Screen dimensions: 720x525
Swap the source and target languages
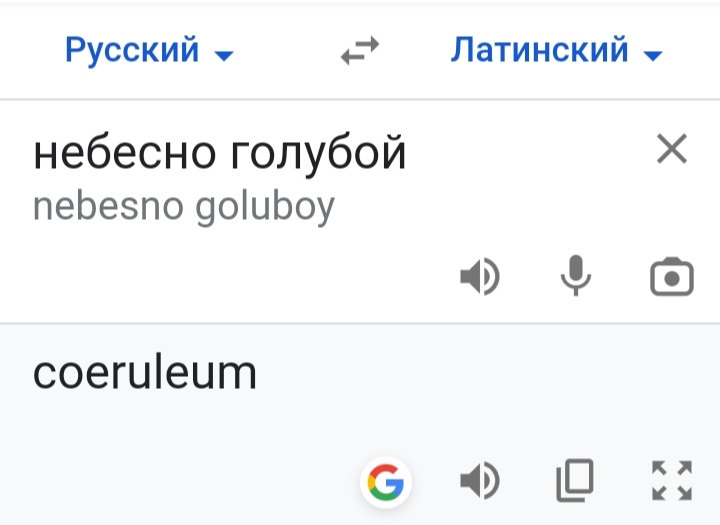tap(360, 51)
